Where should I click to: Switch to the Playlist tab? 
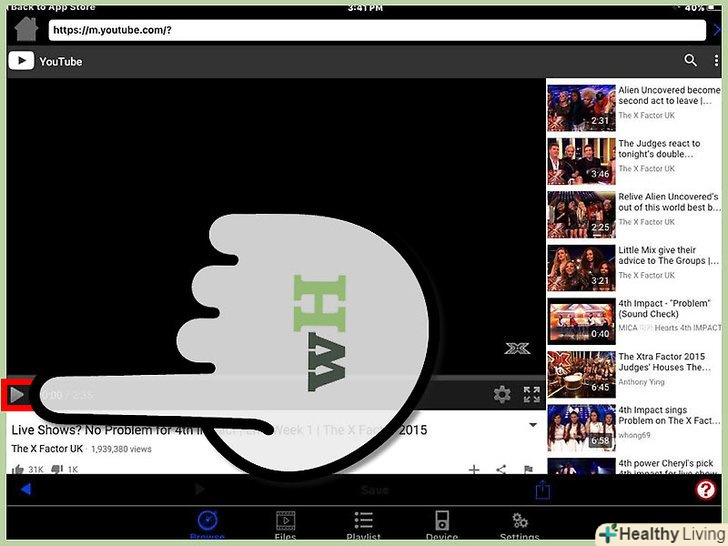364,526
